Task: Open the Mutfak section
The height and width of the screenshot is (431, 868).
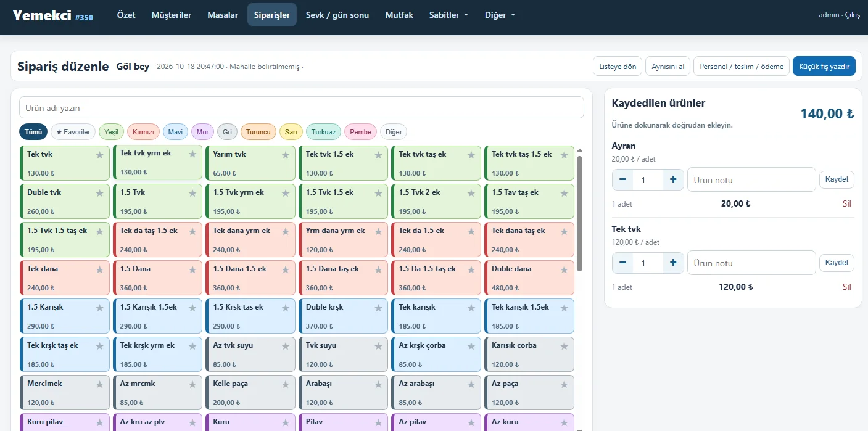Action: (x=399, y=15)
